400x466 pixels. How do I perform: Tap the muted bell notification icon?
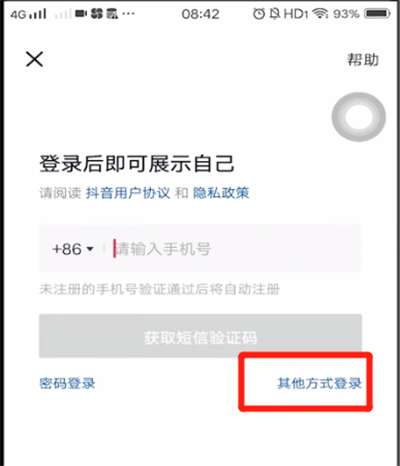275,14
